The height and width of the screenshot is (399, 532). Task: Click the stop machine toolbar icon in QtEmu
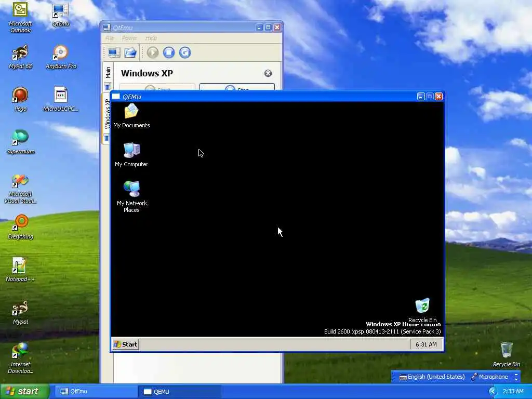click(169, 52)
